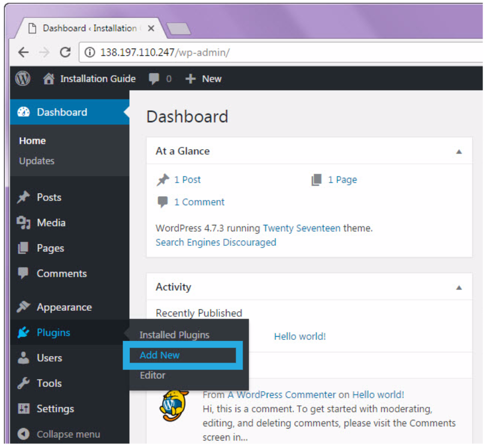Select Add New in Plugins submenu
Screen dimensions: 488x448
point(160,355)
